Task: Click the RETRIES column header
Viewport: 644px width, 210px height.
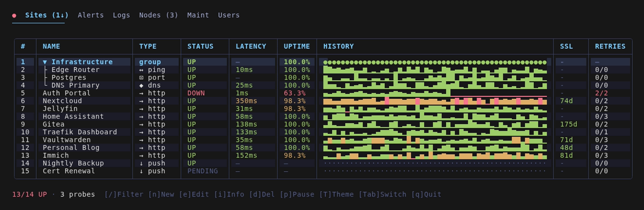Action: [x=610, y=46]
